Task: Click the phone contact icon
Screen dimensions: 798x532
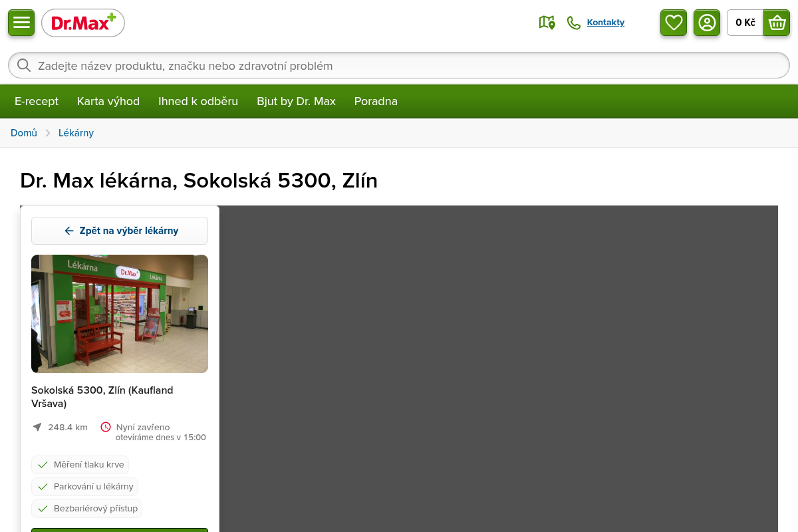Action: tap(573, 23)
